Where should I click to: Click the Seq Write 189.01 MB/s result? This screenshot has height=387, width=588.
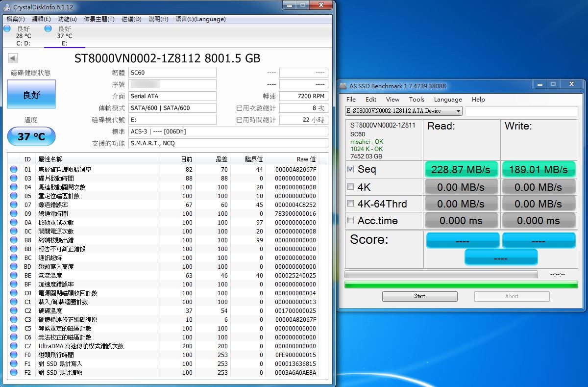[x=539, y=170]
